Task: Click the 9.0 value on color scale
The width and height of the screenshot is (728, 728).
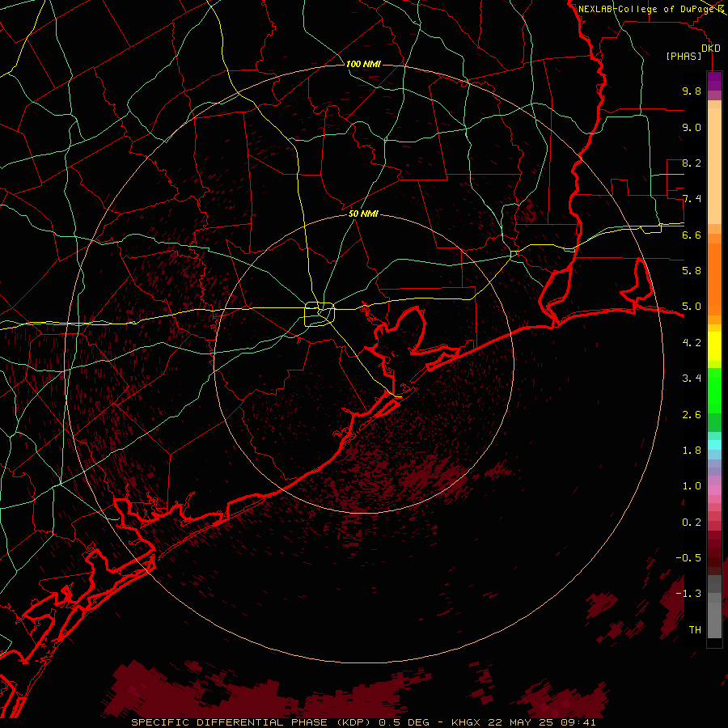Action: [x=692, y=127]
